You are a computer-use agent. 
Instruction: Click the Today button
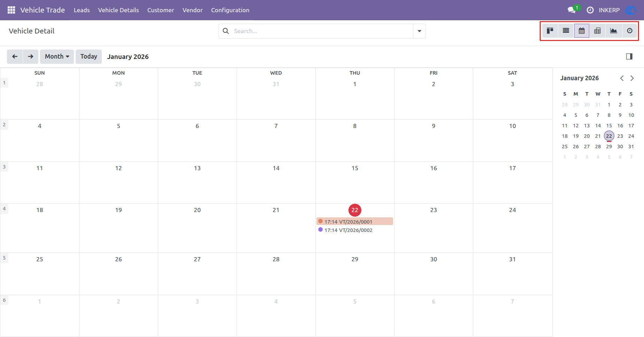(89, 57)
